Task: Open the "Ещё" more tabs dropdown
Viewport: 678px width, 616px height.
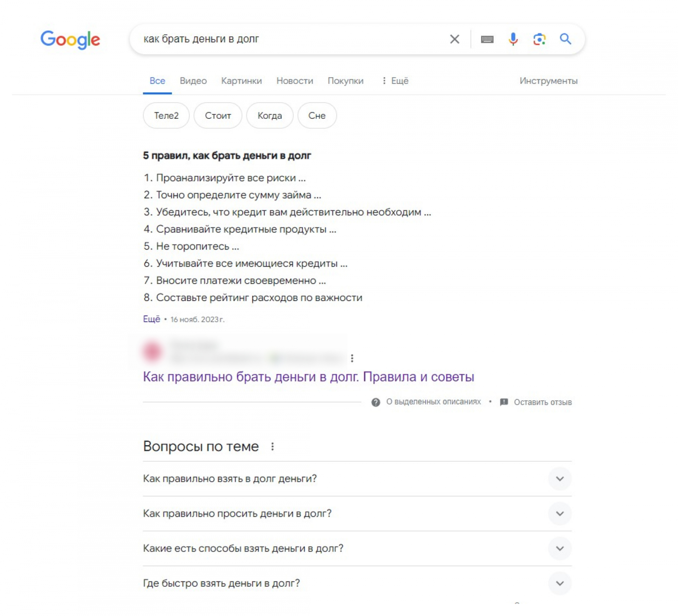Action: 395,81
